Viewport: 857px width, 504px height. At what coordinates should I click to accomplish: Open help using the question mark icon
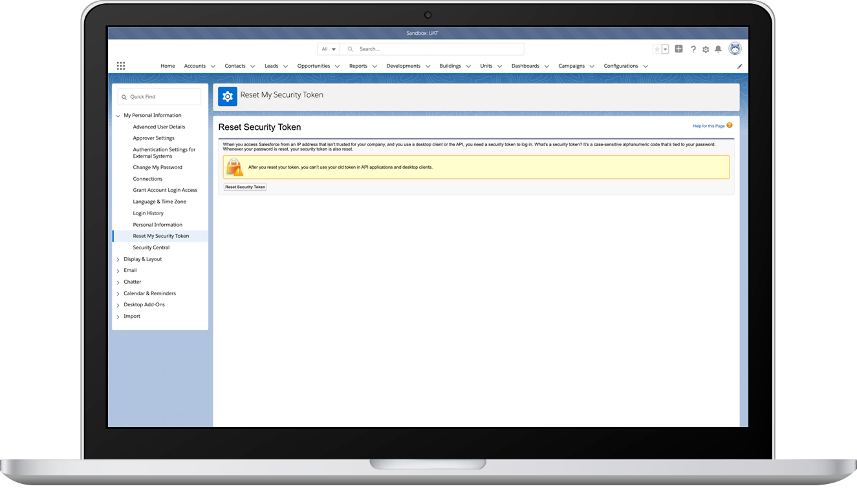coord(693,48)
